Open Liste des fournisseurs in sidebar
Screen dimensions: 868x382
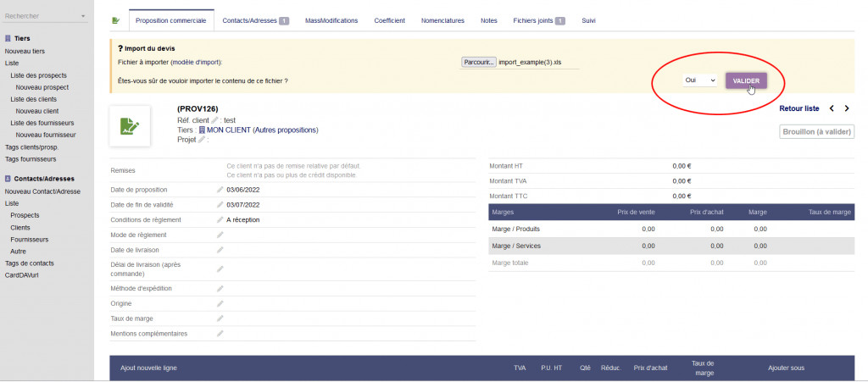(42, 123)
